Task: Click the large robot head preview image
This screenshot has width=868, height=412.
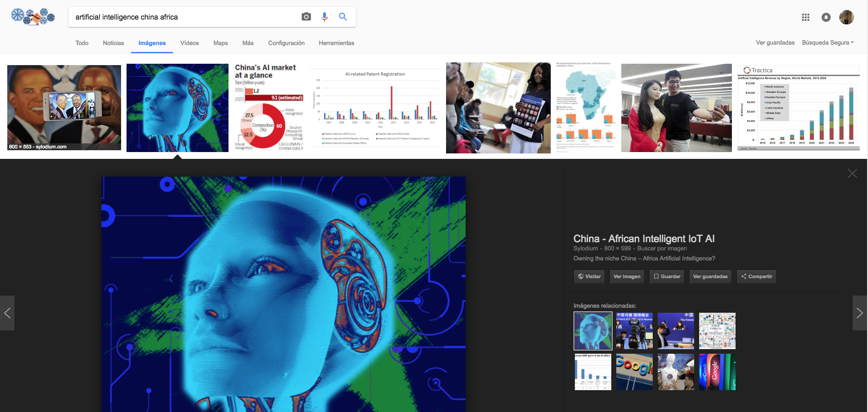Action: 284,294
